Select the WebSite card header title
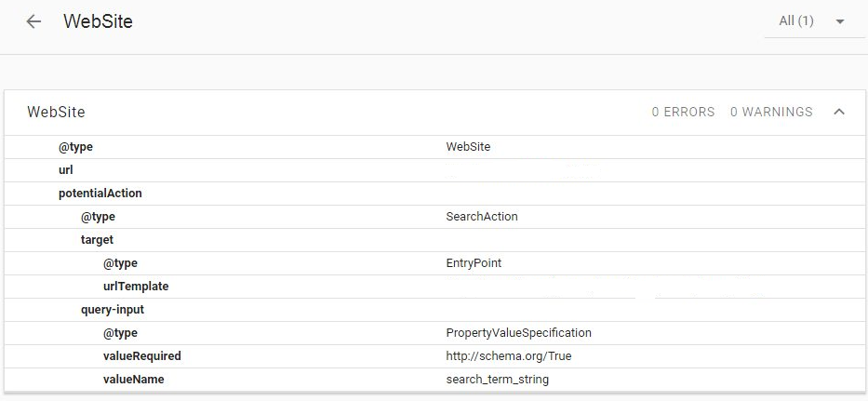Image resolution: width=868 pixels, height=401 pixels. [56, 112]
